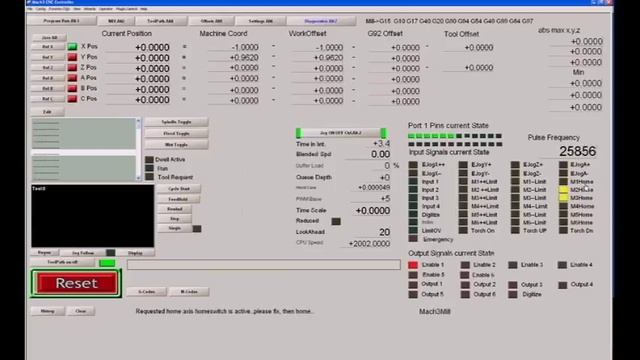Toggle mist coolant with Mist Toggle

176,144
